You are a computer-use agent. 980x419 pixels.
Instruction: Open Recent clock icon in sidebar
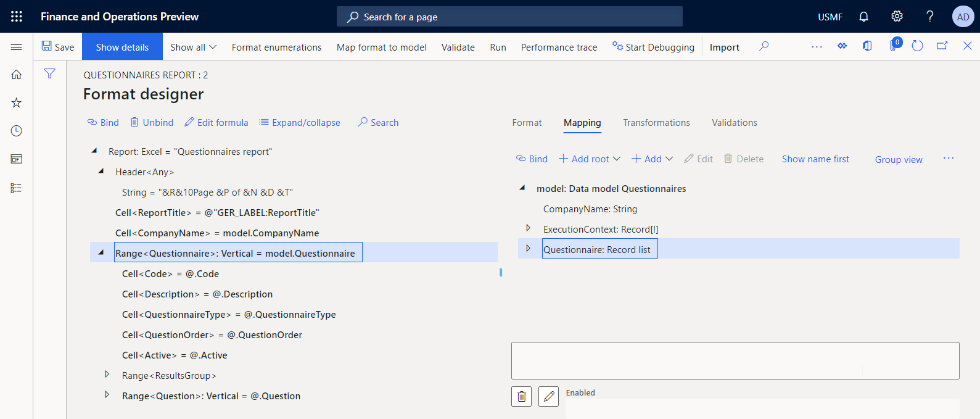tap(17, 131)
